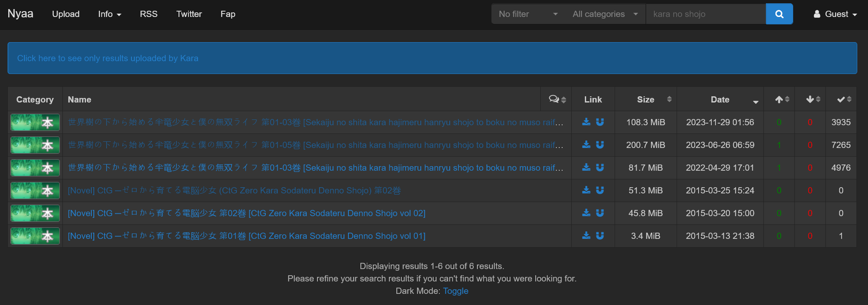Screen dimensions: 868x305
Task: Open magnet link for the 3.4 MiB entry
Action: coord(600,236)
